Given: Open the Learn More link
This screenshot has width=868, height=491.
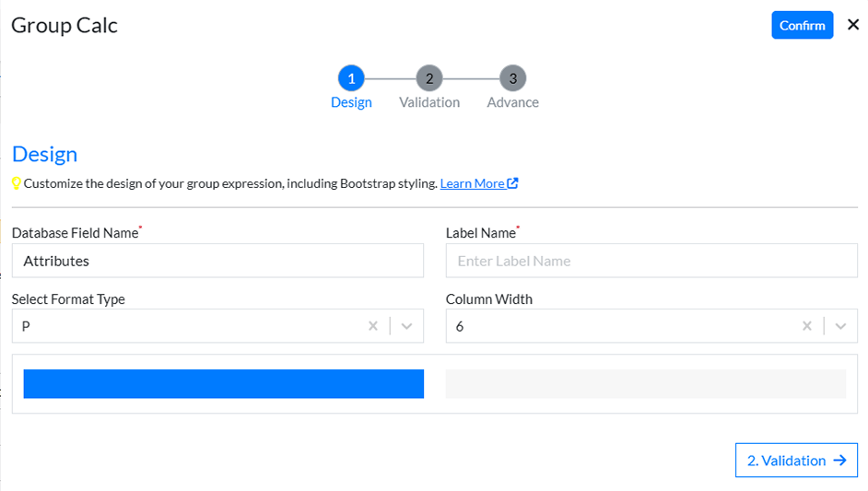Looking at the screenshot, I should point(472,183).
